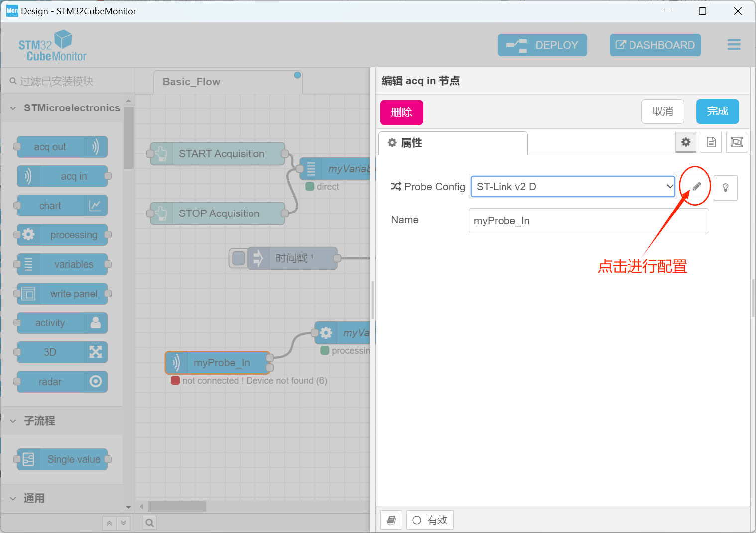Choose the write panel node

coord(61,294)
